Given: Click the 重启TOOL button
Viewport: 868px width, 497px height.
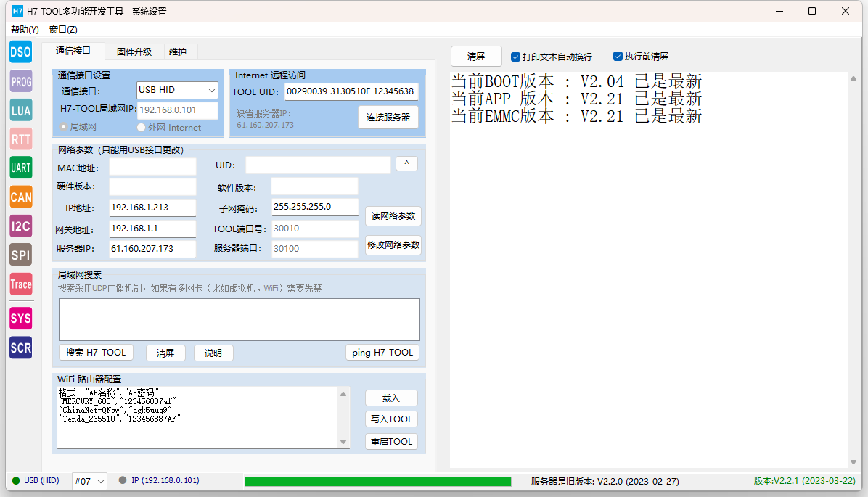Looking at the screenshot, I should [x=391, y=441].
